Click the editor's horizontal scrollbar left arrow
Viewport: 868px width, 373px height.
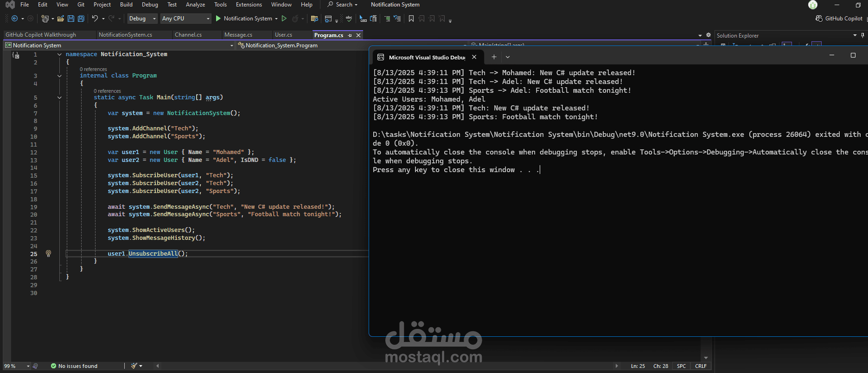tap(158, 366)
